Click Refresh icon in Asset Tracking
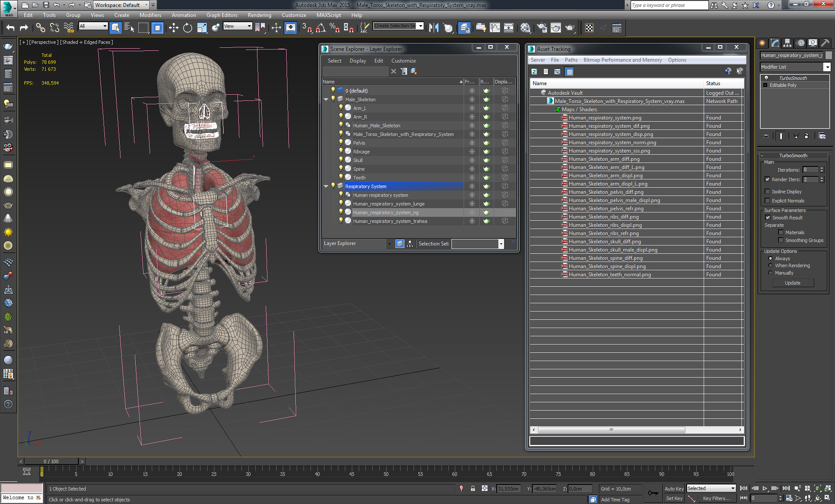835x504 pixels. coord(534,72)
